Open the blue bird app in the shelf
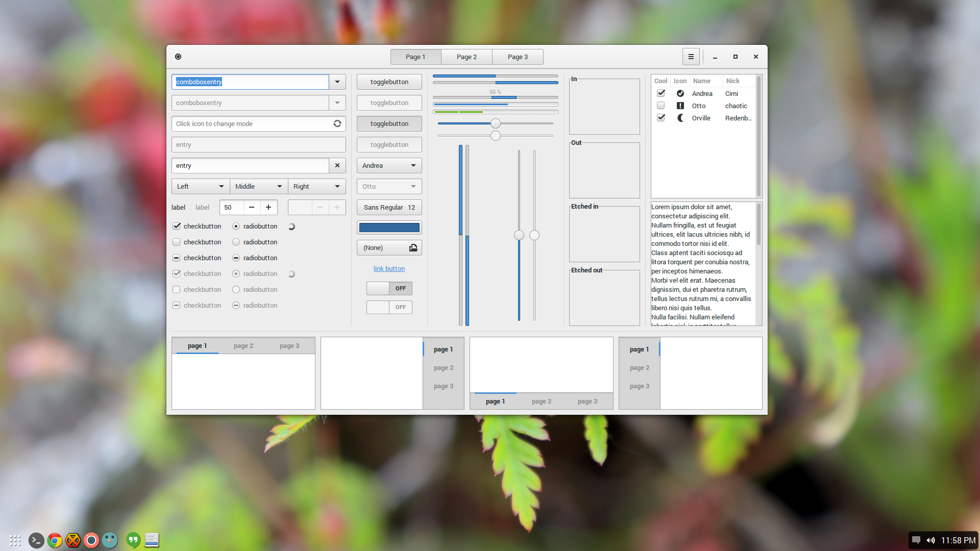980x551 pixels. (110, 540)
